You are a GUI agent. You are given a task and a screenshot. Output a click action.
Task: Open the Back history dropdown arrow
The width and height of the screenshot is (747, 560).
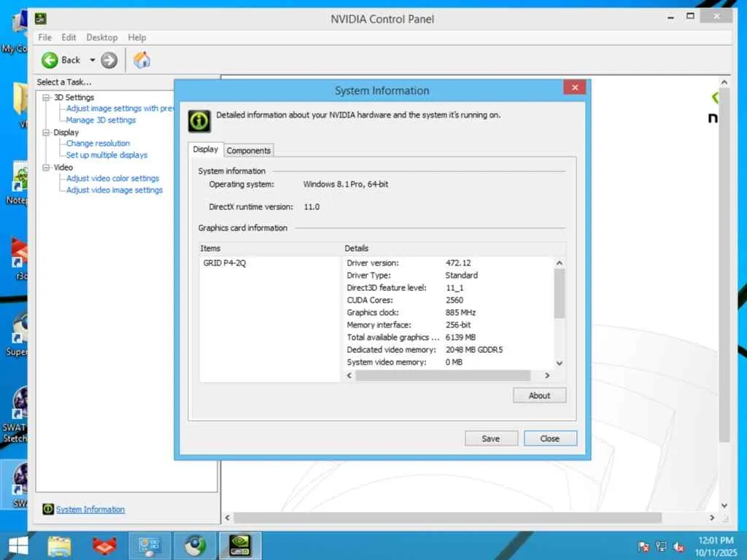pyautogui.click(x=93, y=60)
